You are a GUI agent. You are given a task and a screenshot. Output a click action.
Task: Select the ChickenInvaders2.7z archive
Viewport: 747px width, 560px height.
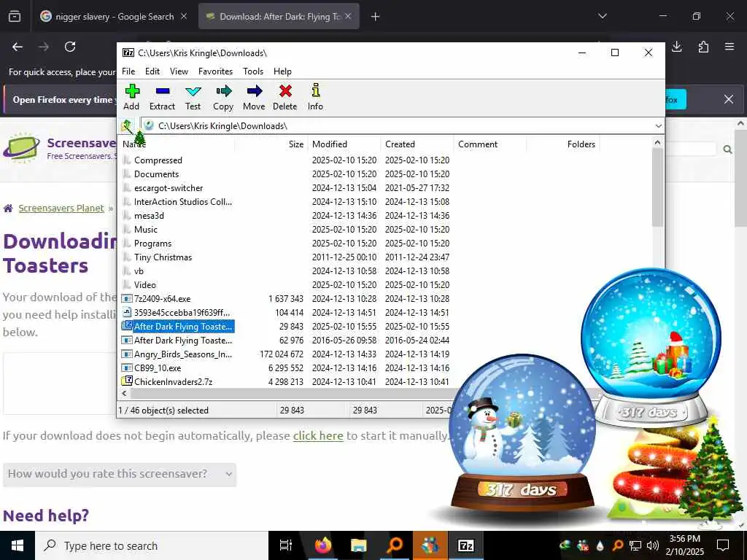(x=173, y=382)
